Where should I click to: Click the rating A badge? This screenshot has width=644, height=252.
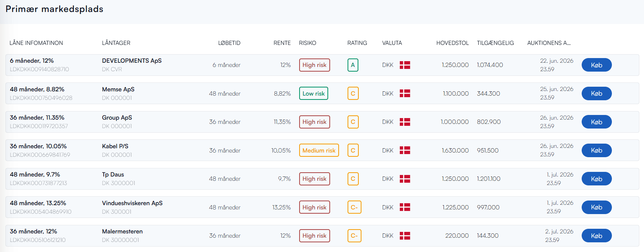click(x=353, y=65)
